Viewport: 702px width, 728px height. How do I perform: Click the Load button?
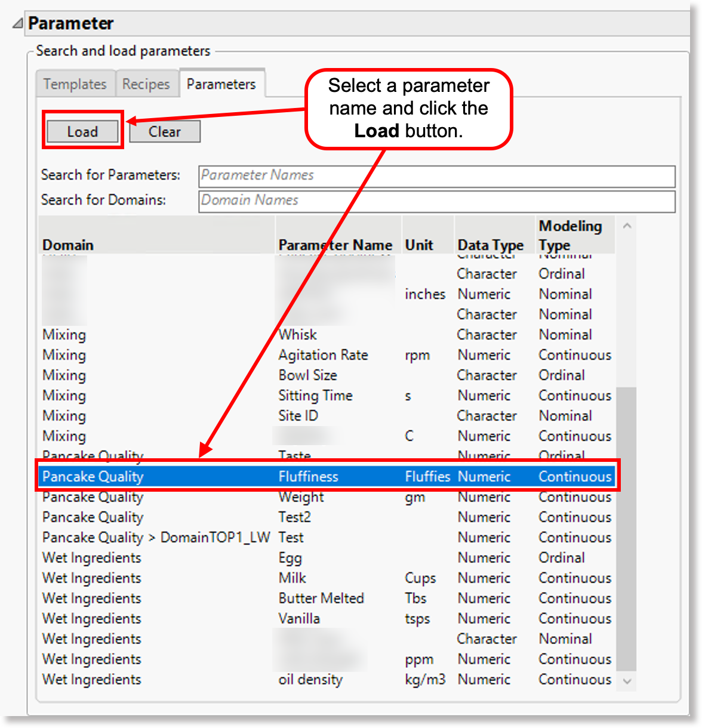coord(82,131)
